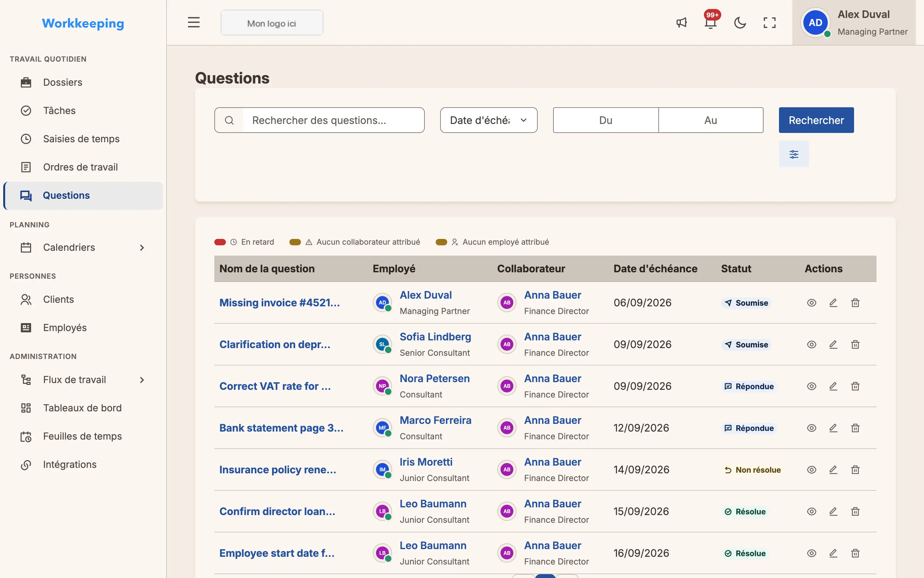Viewport: 924px width, 578px height.
Task: Open advanced filters slider icon
Action: coord(794,154)
